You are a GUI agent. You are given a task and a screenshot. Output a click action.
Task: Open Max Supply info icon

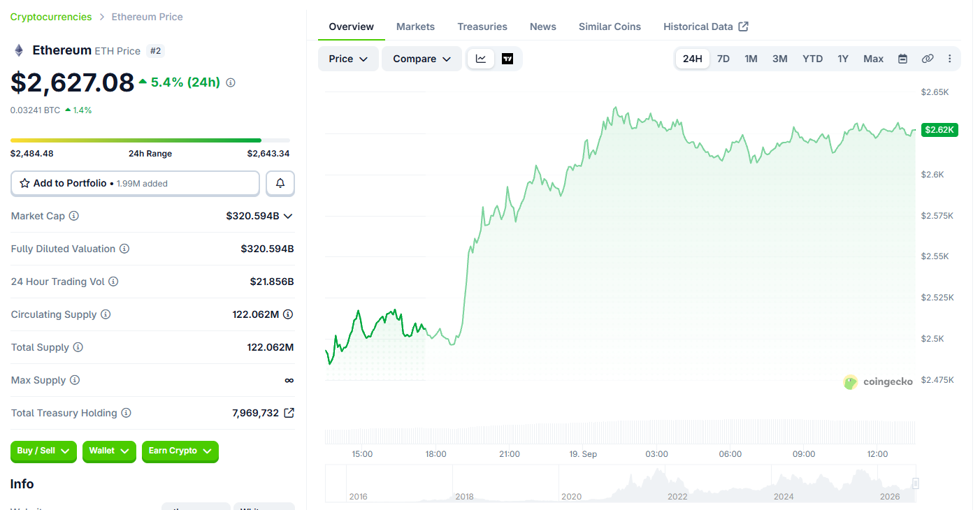click(x=75, y=380)
